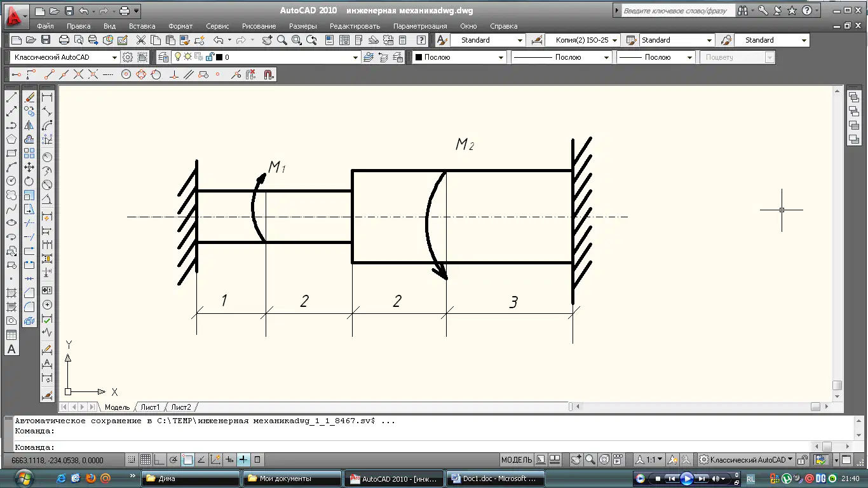Viewport: 868px width, 488px height.
Task: Toggle ortho mode in status bar
Action: 159,459
